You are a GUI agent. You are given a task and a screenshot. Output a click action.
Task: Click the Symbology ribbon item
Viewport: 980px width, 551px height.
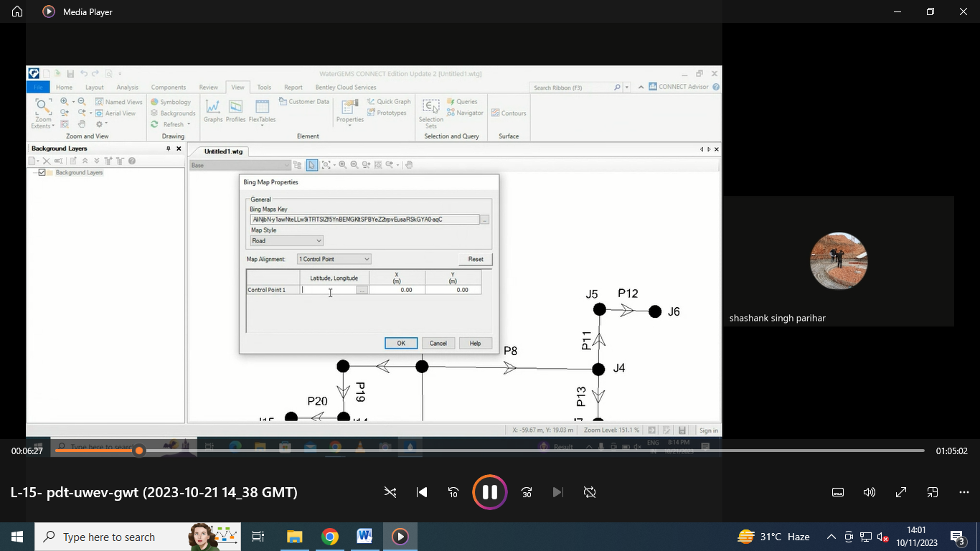(x=171, y=102)
